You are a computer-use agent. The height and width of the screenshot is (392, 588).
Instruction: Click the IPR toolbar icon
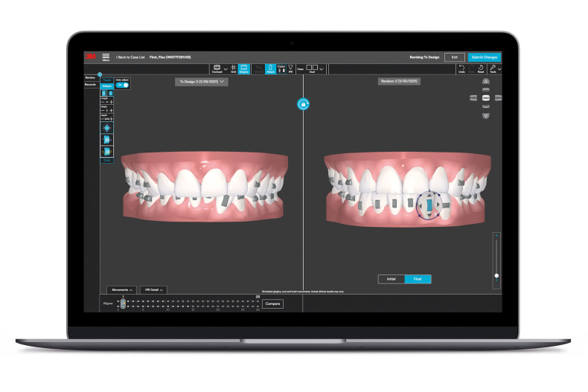[291, 68]
